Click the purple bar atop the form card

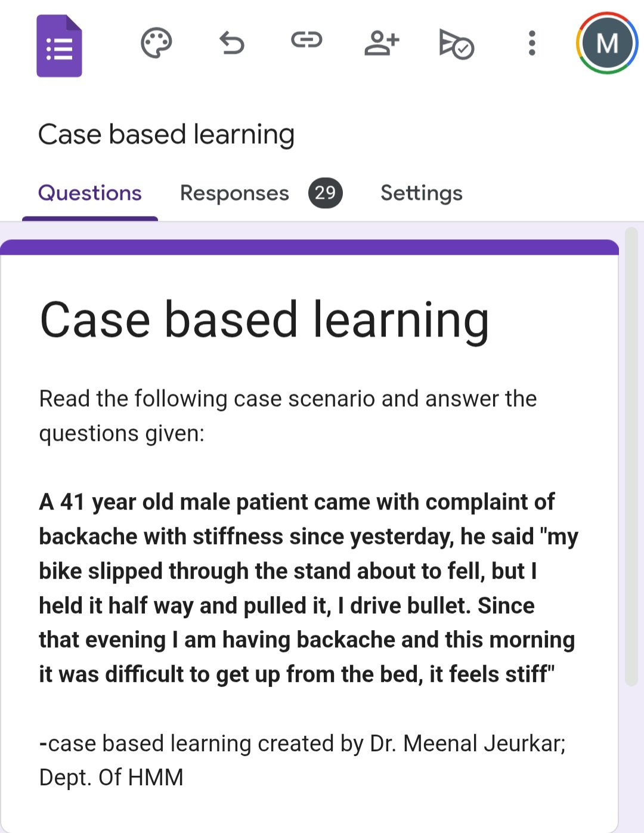point(309,247)
